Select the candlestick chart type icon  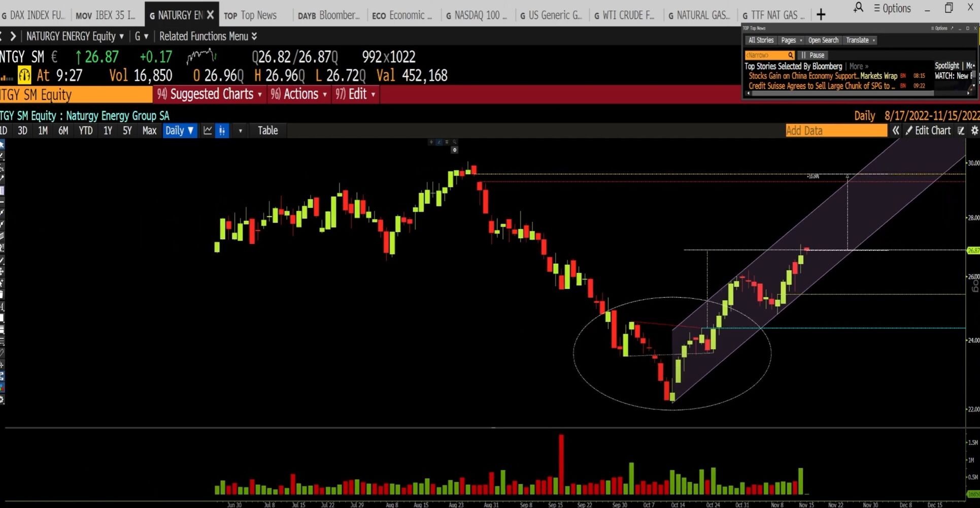pyautogui.click(x=222, y=131)
